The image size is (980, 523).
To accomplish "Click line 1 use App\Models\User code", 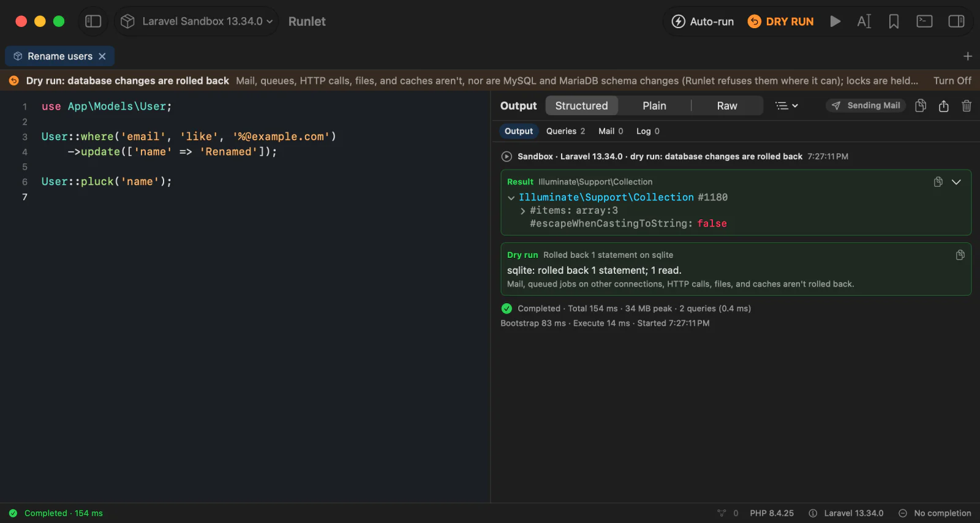I will pyautogui.click(x=107, y=107).
